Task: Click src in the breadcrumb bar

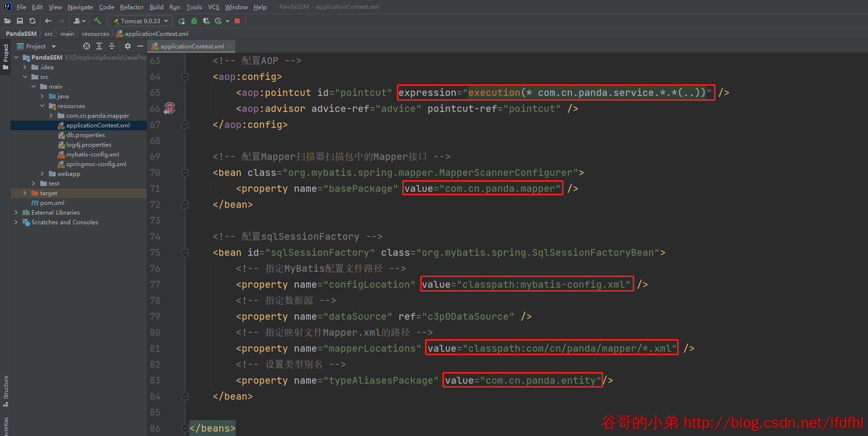Action: [x=48, y=33]
